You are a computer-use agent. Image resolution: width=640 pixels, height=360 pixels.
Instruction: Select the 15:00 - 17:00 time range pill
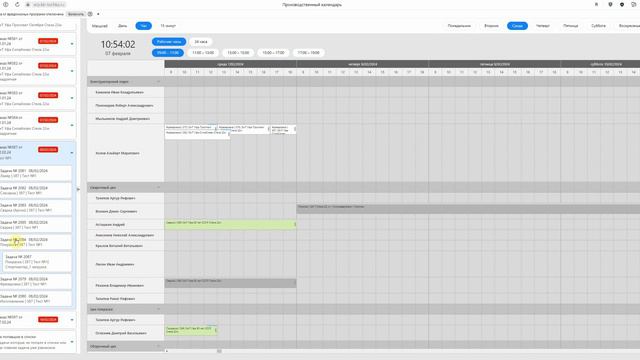273,53
